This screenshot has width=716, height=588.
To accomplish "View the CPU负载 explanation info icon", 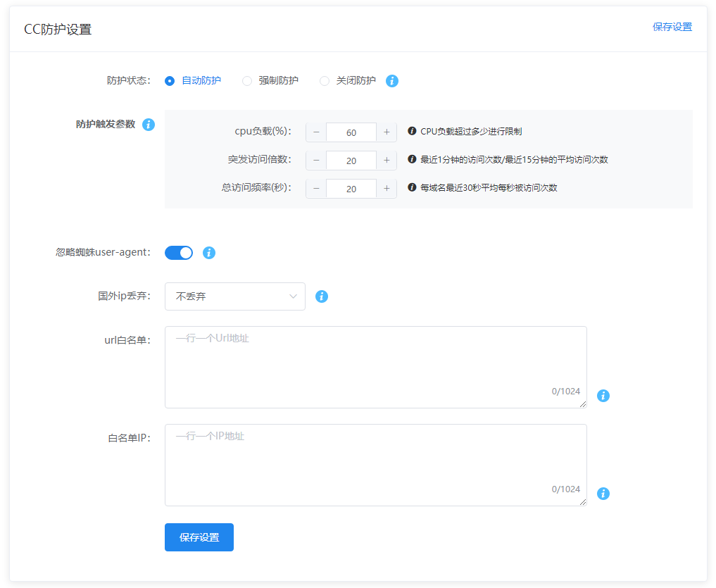I will coord(413,132).
